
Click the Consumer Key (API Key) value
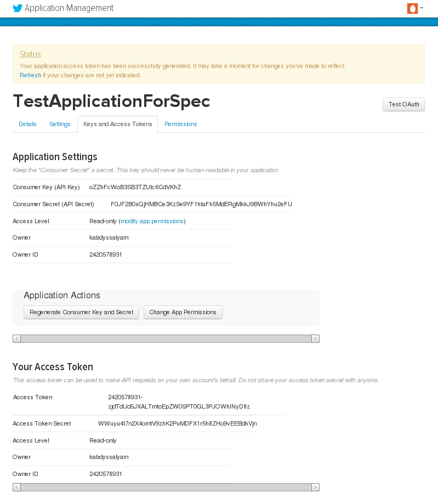[135, 187]
